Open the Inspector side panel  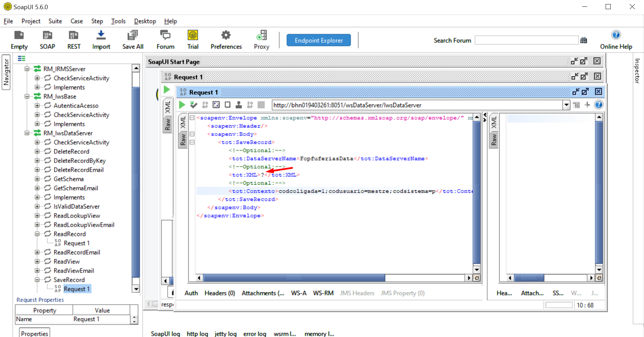[x=638, y=71]
